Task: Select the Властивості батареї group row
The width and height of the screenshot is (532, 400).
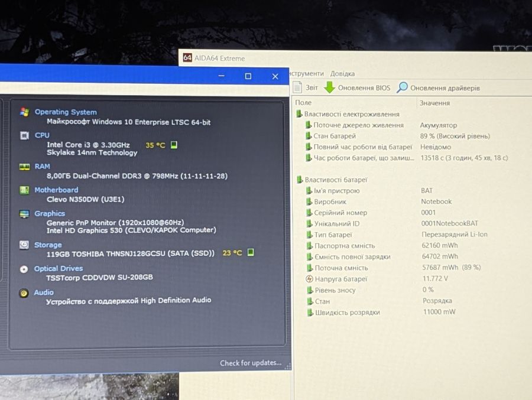Action: tap(332, 180)
